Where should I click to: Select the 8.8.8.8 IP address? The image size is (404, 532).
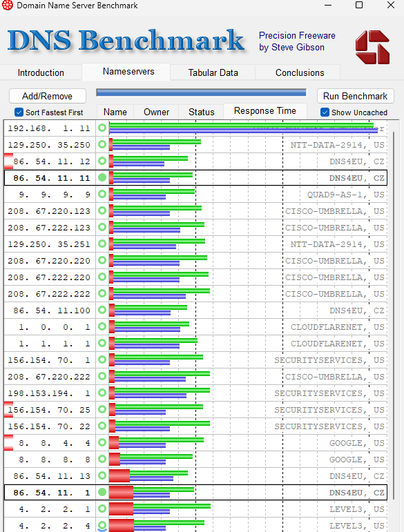pyautogui.click(x=55, y=460)
